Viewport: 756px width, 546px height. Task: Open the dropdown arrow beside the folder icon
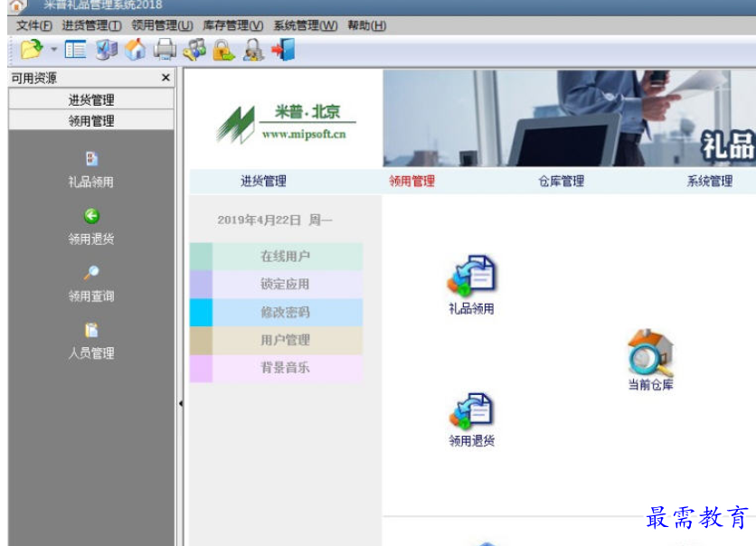pos(53,49)
